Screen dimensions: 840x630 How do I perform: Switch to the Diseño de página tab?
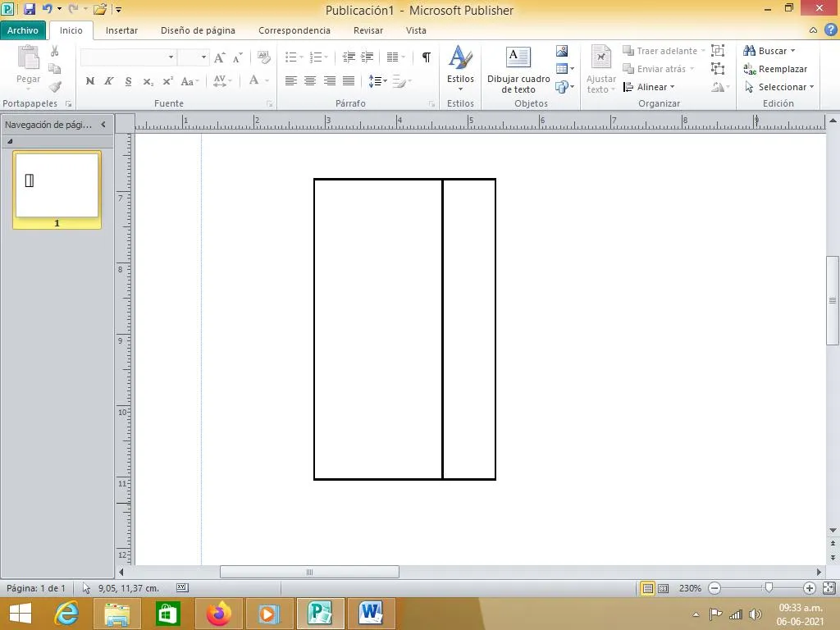coord(198,30)
